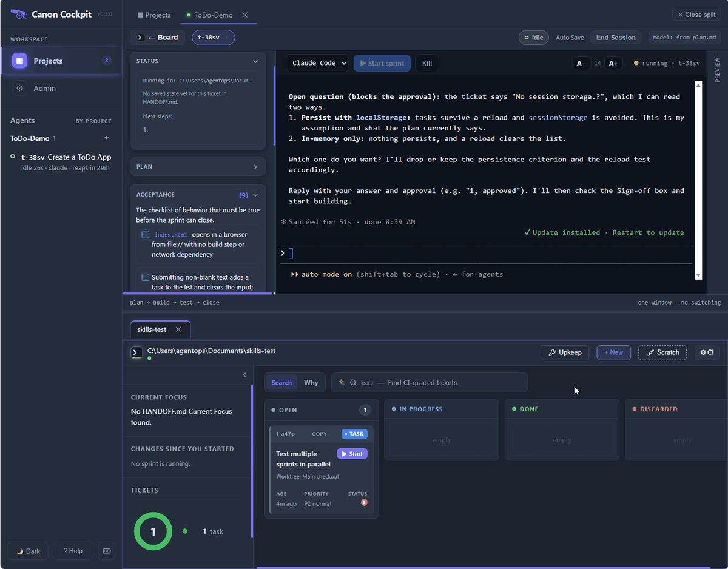The height and width of the screenshot is (569, 728).
Task: Open the PREVIEW side panel
Action: 717,70
